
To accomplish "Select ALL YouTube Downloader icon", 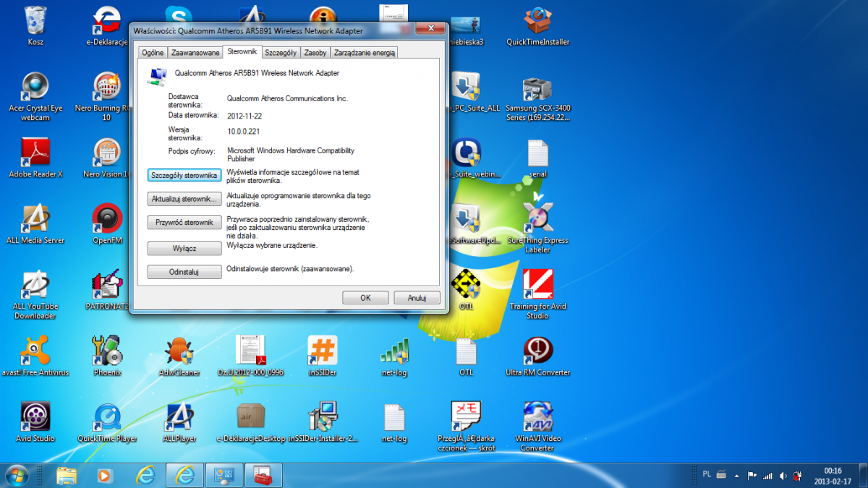I will pos(35,294).
